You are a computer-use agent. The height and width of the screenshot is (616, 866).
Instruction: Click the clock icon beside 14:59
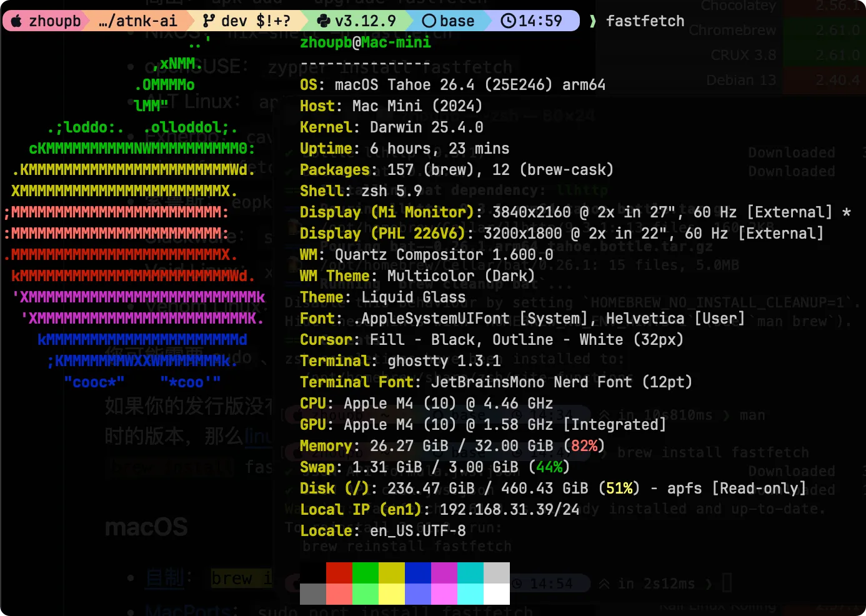click(x=509, y=21)
